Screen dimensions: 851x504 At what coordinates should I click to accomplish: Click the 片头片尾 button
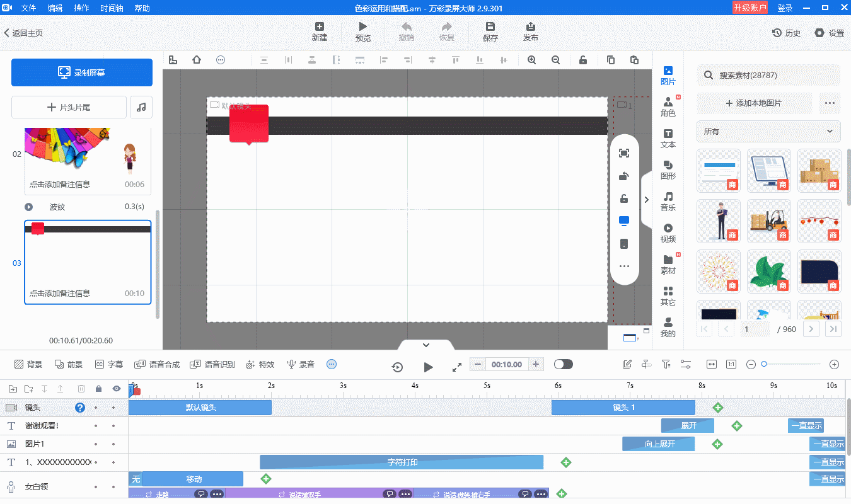(x=69, y=107)
